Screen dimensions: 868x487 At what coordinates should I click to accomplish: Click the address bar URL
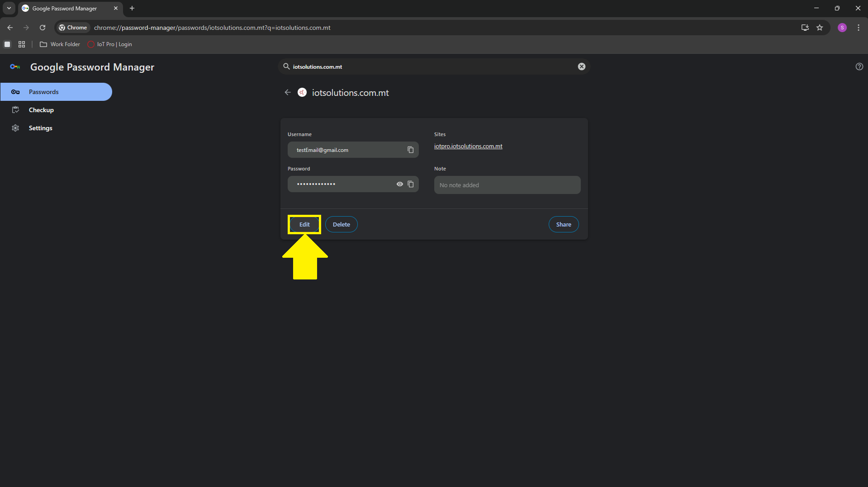coord(212,28)
